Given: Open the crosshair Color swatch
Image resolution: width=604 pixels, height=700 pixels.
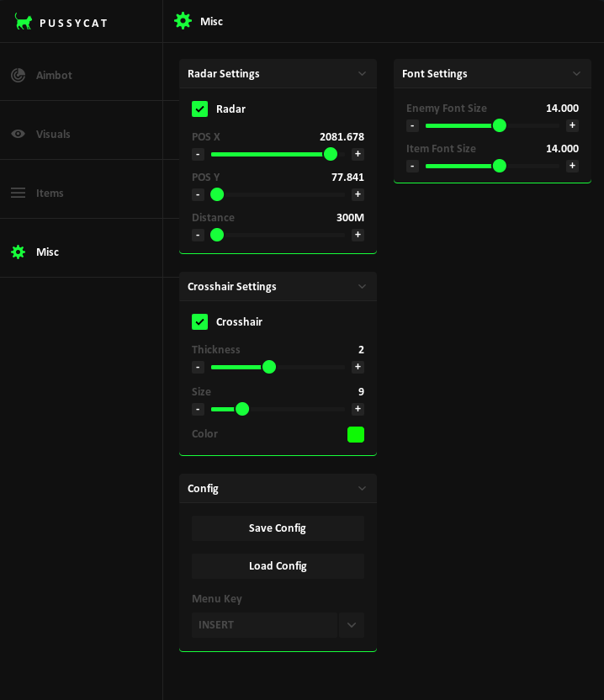Looking at the screenshot, I should click(x=356, y=434).
